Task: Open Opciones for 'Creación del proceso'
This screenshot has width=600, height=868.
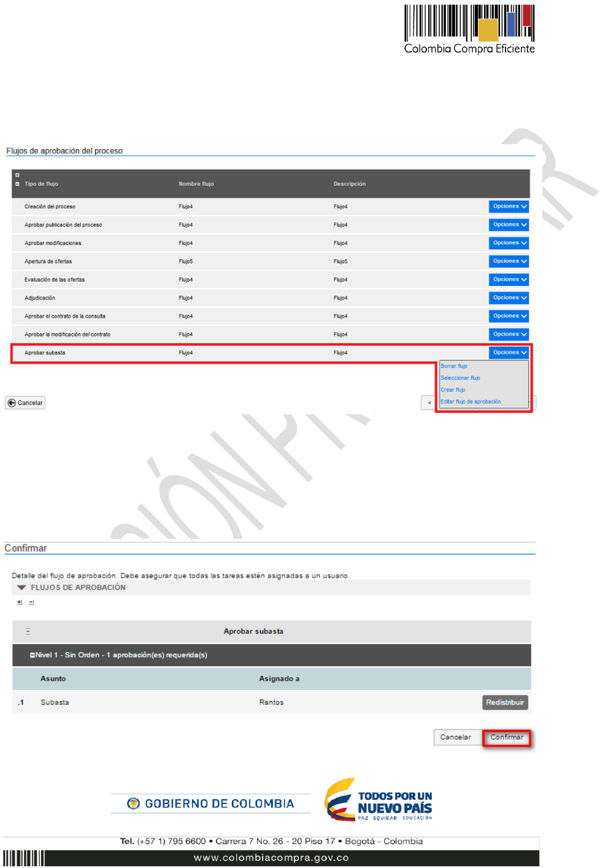Action: coord(509,206)
